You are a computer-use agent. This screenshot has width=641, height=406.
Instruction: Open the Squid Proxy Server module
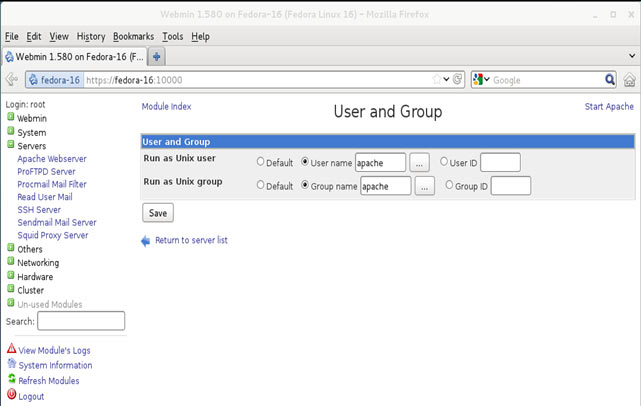pos(53,235)
